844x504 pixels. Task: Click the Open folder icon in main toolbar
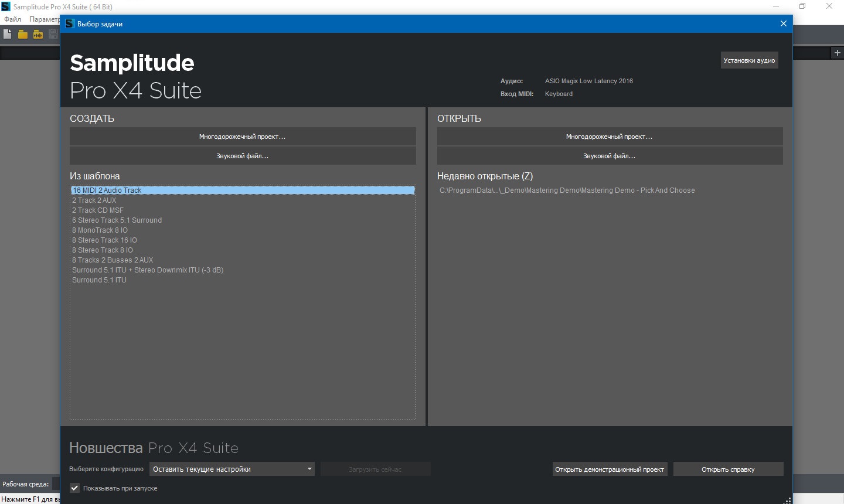pyautogui.click(x=23, y=35)
